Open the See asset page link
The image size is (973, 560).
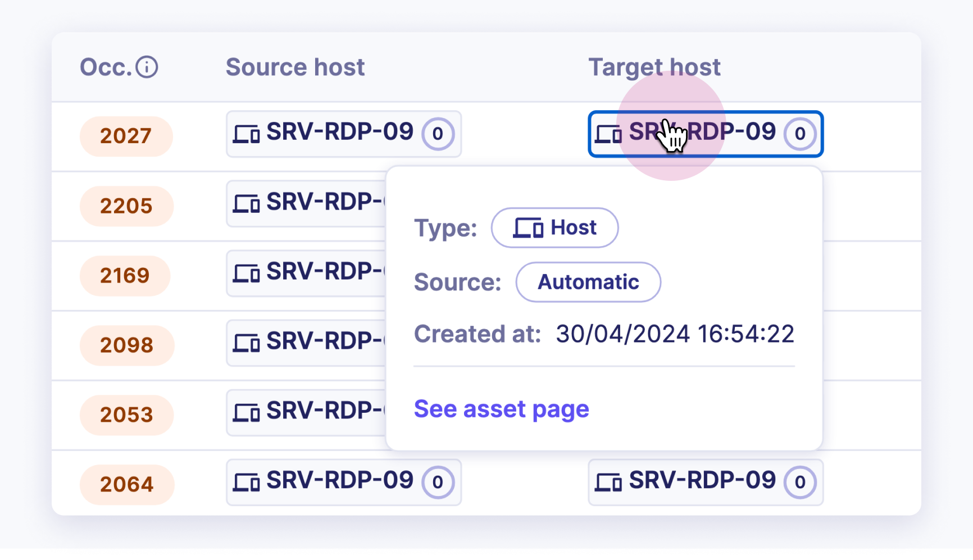pyautogui.click(x=501, y=409)
